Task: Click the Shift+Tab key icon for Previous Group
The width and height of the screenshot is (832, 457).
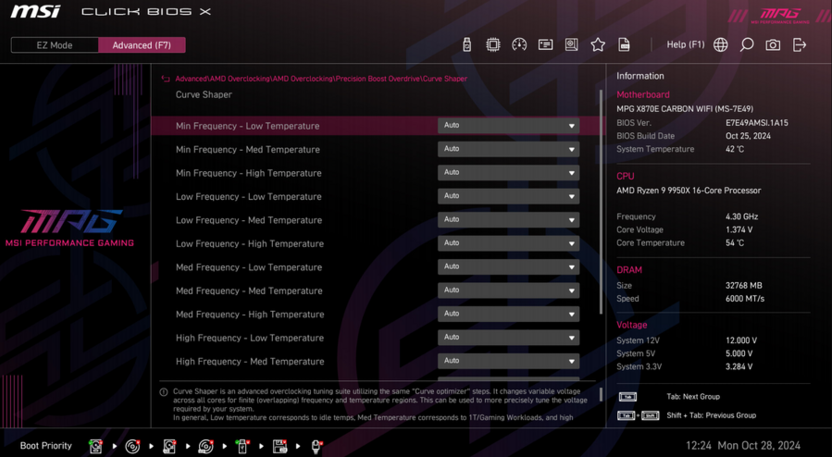Action: click(638, 416)
